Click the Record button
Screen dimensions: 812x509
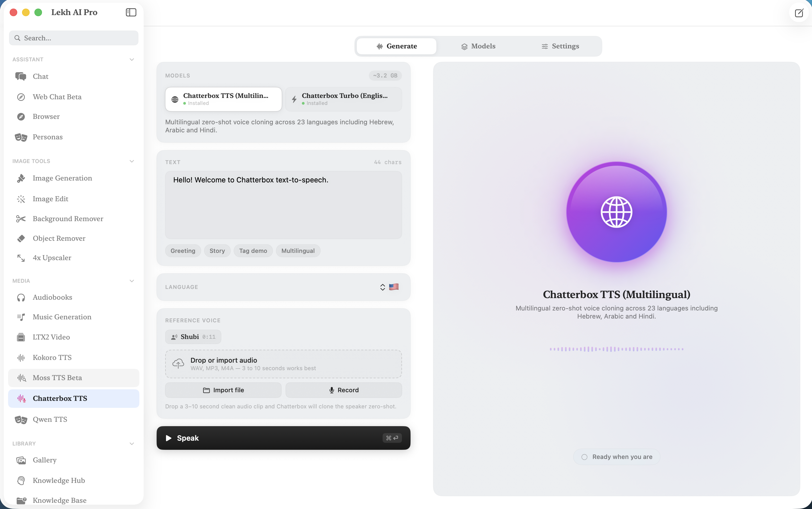click(x=344, y=390)
